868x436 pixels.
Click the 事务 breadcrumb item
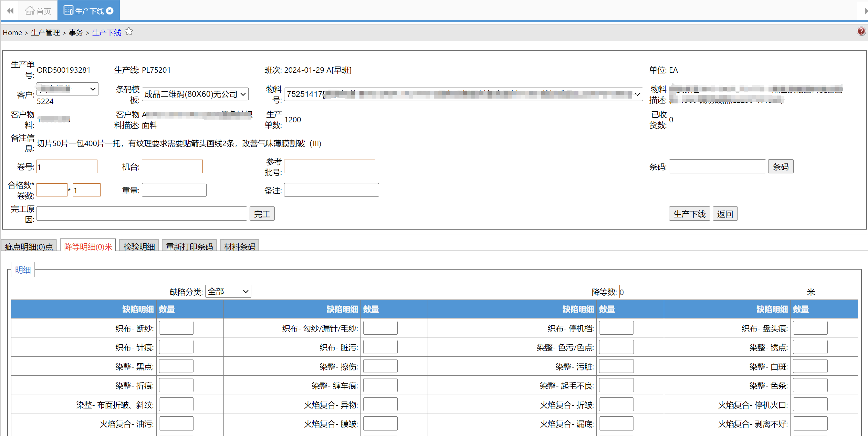click(76, 33)
